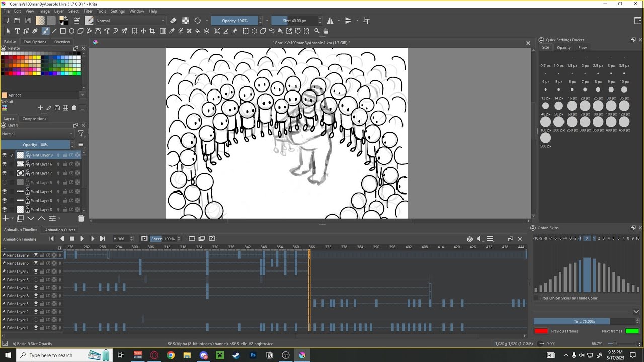Play the animation

point(82,239)
